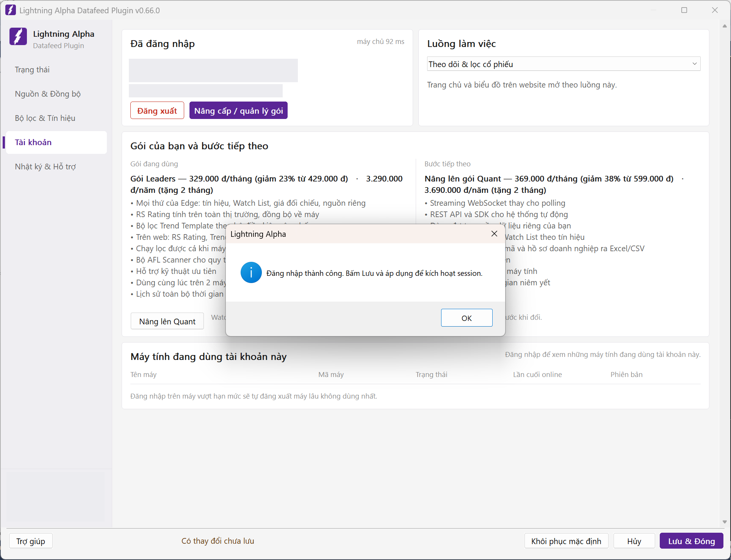The image size is (731, 560).
Task: Click the blue info icon in dialog
Action: [x=251, y=272]
